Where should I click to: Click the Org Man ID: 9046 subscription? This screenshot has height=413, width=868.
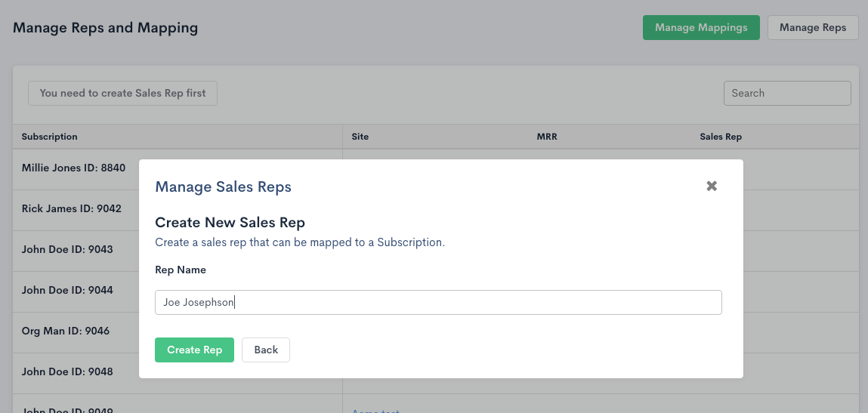66,331
